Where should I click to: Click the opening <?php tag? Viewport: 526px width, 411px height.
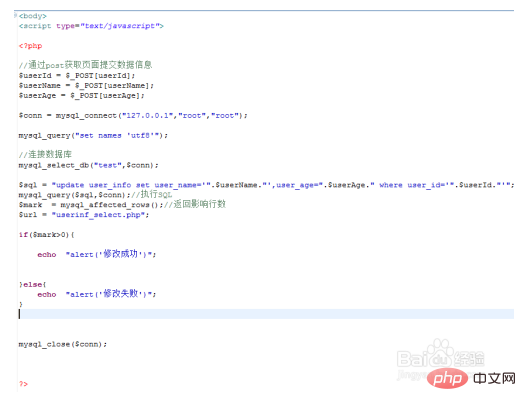tap(31, 46)
